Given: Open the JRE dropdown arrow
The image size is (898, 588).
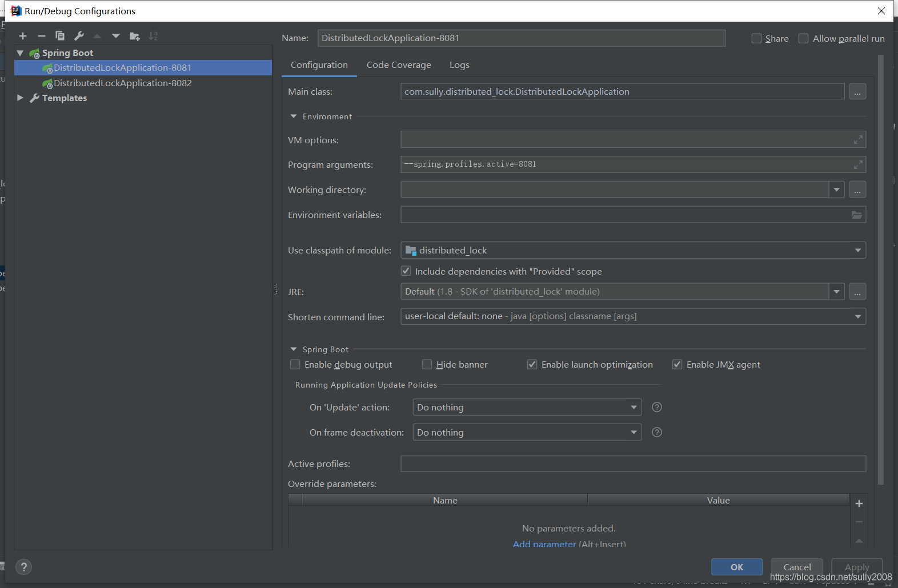Looking at the screenshot, I should click(837, 292).
